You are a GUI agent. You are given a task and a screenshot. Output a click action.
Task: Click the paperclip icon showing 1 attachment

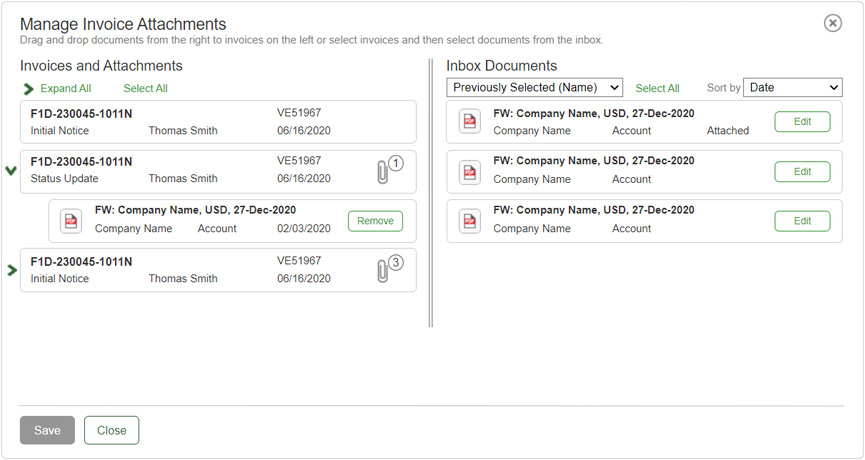(x=383, y=170)
